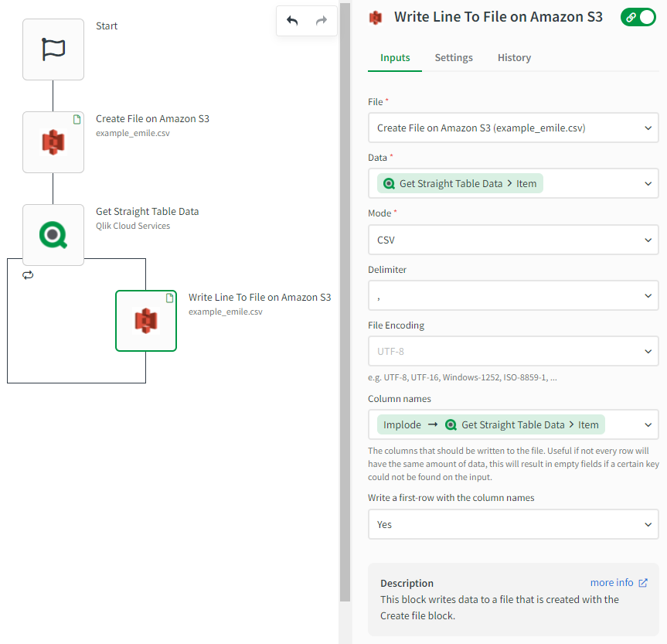This screenshot has height=644, width=667.
Task: Open the History tab
Action: [514, 58]
